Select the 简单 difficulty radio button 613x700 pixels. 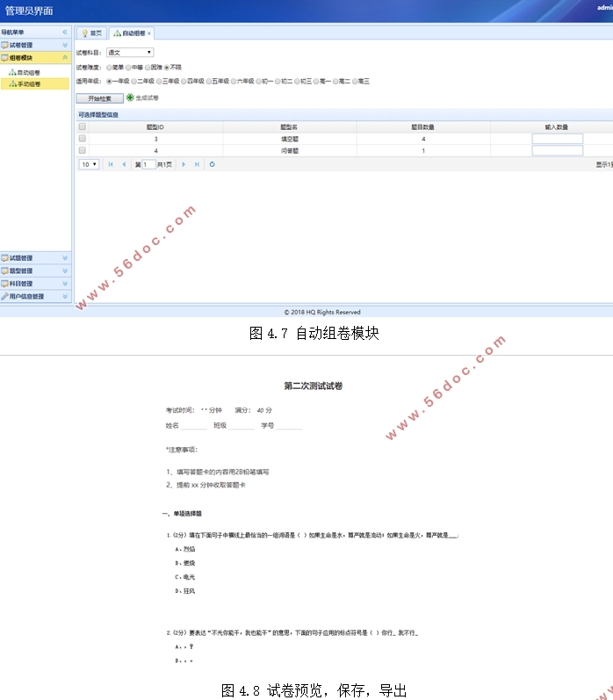tap(109, 66)
